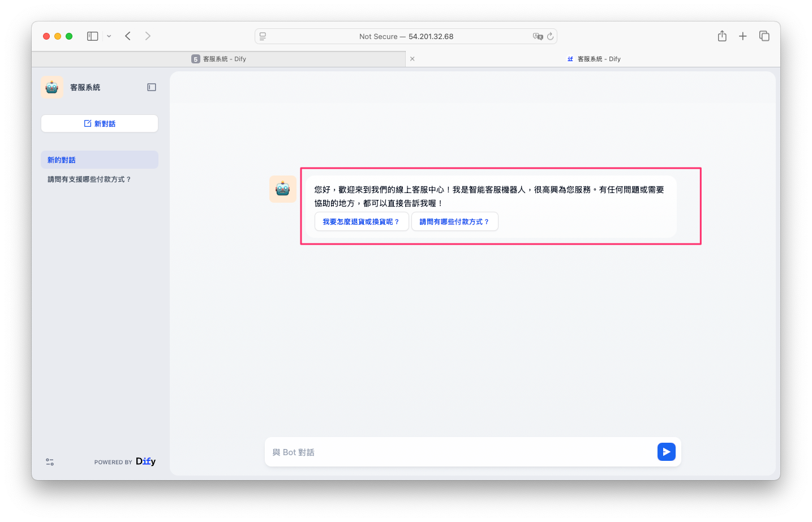The width and height of the screenshot is (812, 522).
Task: Open a new Safari tab with plus icon
Action: (743, 36)
